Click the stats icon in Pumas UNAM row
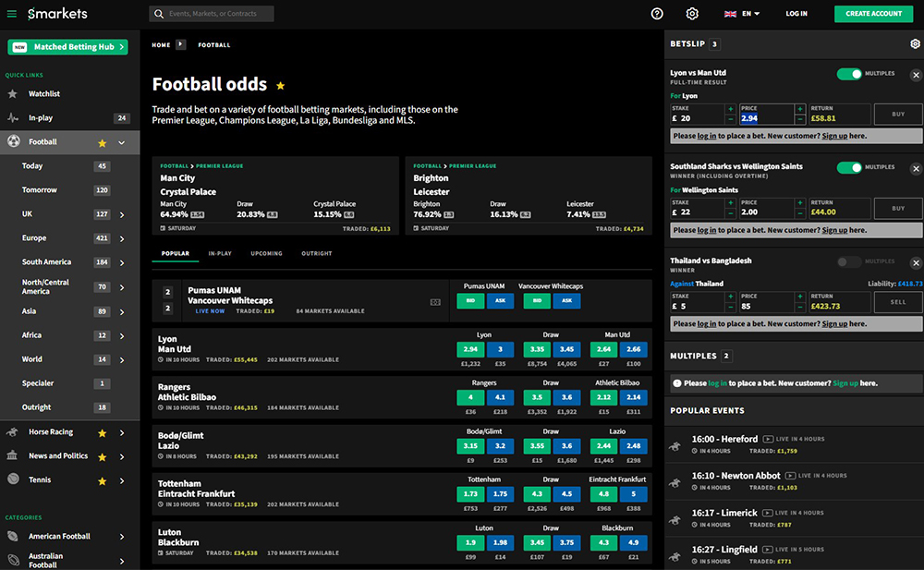This screenshot has height=570, width=924. point(435,302)
